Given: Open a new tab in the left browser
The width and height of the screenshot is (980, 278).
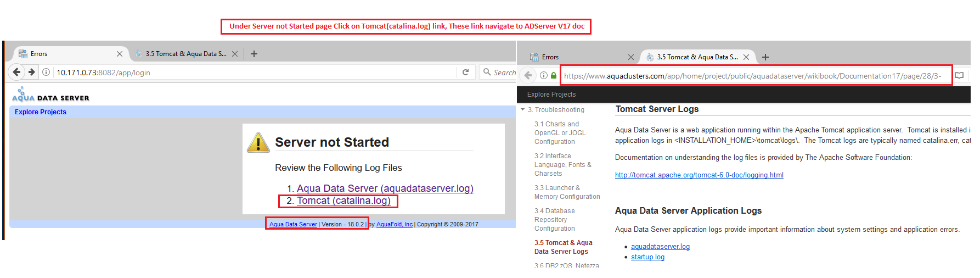Looking at the screenshot, I should [x=254, y=54].
